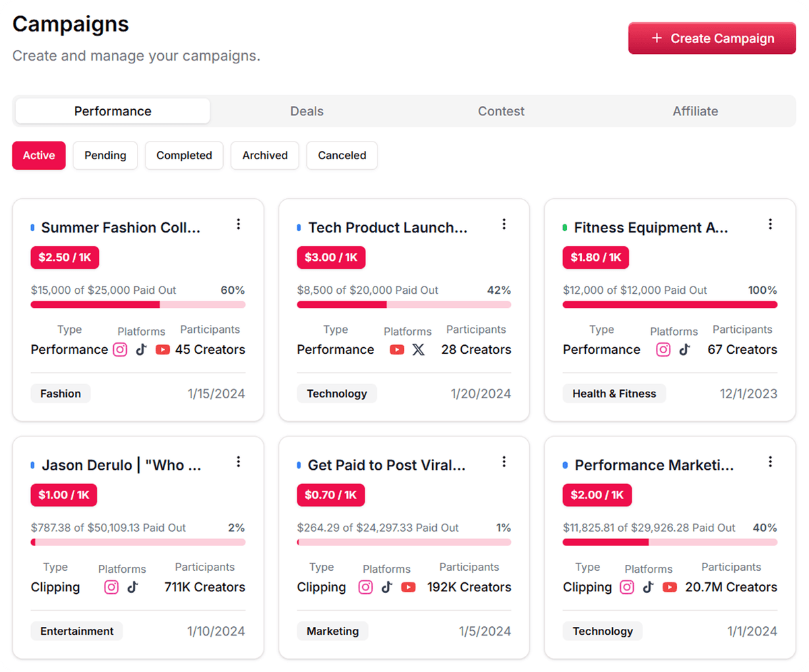Select the Archived filter pill
Image resolution: width=809 pixels, height=672 pixels.
click(264, 155)
